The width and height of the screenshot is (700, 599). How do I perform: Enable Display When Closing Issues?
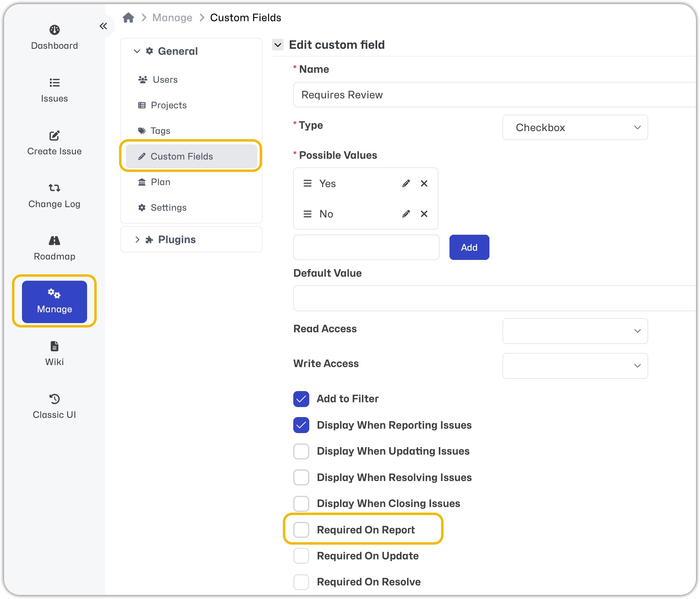coord(301,504)
